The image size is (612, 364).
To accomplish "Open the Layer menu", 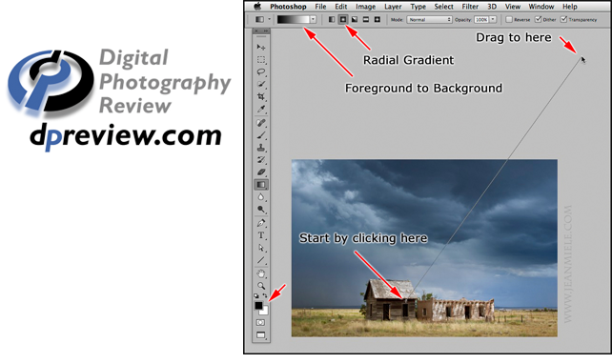I will [393, 7].
